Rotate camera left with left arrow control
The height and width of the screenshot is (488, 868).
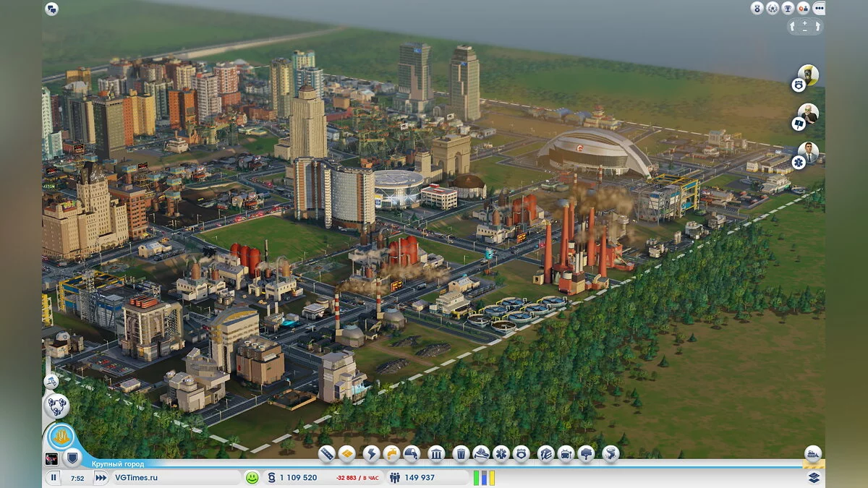[x=792, y=26]
